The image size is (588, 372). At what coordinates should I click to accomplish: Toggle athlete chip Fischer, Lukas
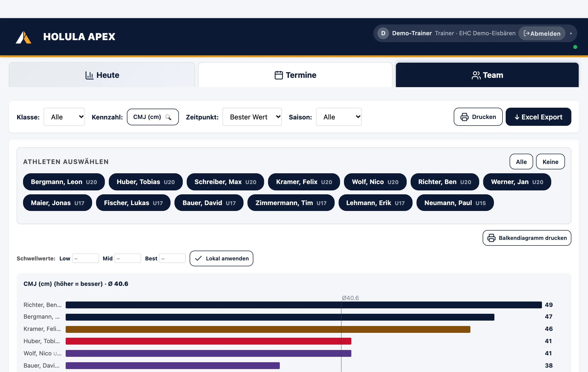coord(133,203)
